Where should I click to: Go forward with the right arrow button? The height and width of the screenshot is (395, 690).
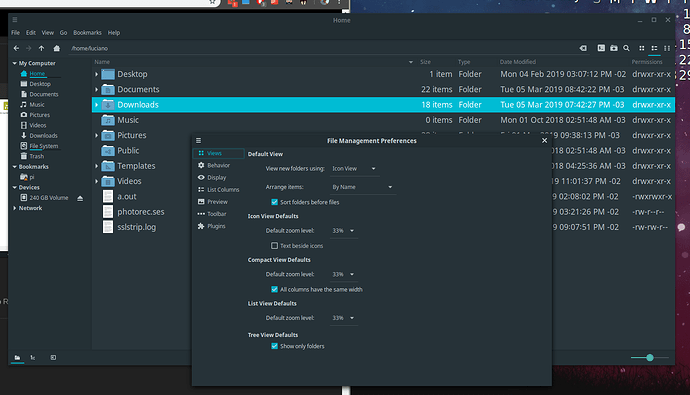coord(29,48)
